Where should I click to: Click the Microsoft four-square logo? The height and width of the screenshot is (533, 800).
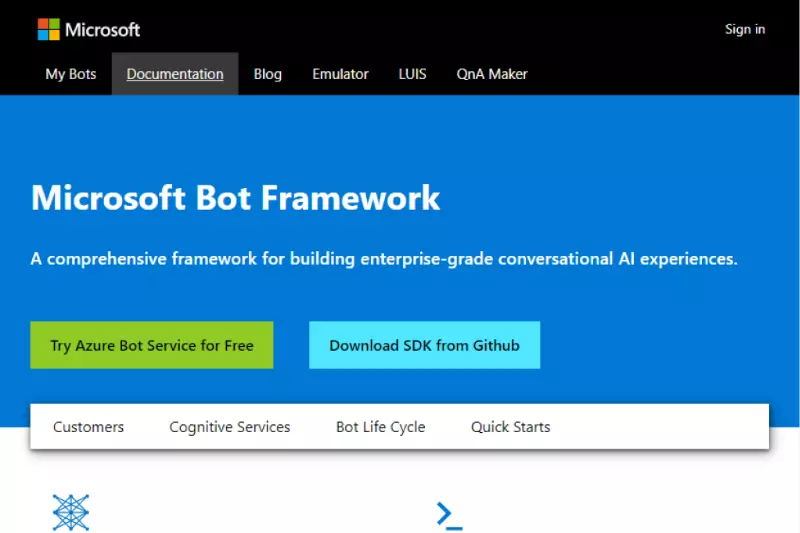(48, 30)
